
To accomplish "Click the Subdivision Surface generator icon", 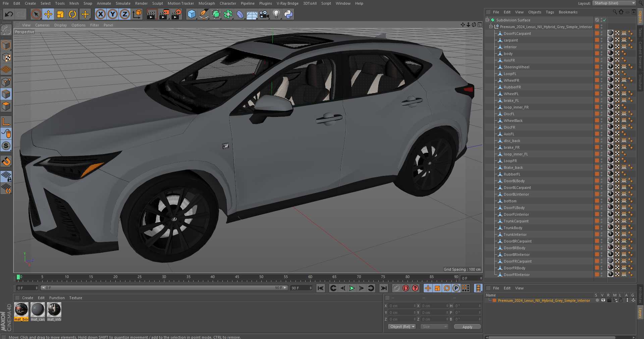I will [x=216, y=14].
